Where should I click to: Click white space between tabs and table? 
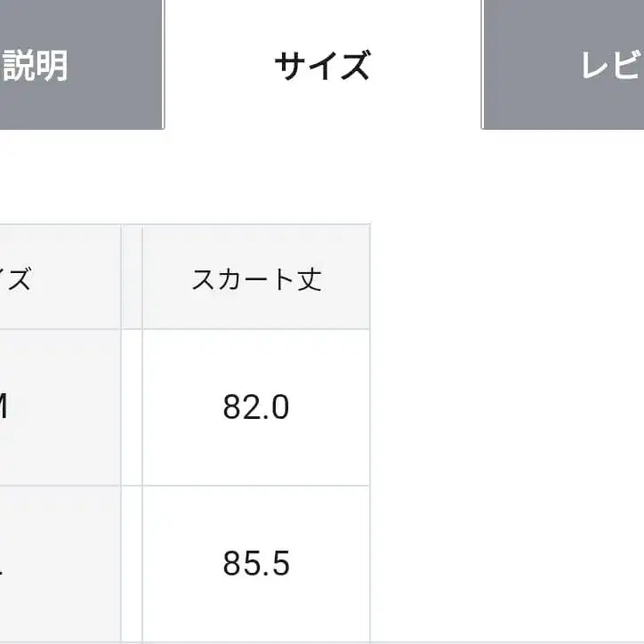coord(267,178)
